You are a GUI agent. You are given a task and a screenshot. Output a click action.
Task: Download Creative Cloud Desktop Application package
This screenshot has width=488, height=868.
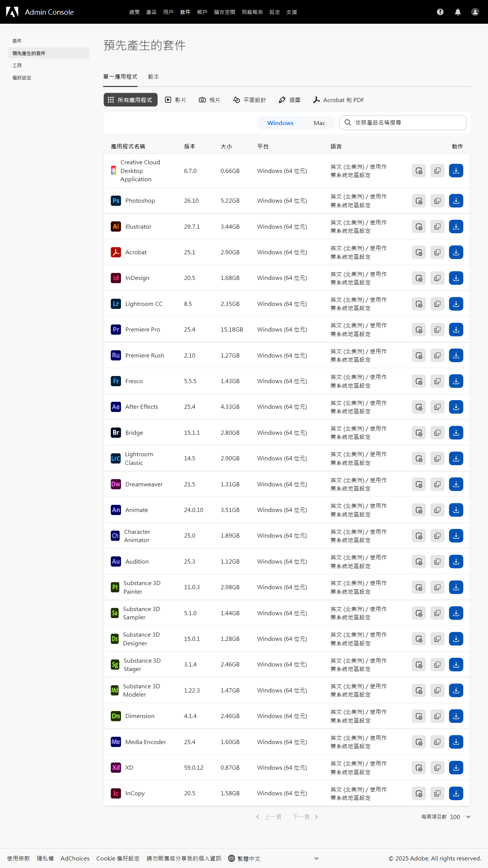[x=456, y=171]
